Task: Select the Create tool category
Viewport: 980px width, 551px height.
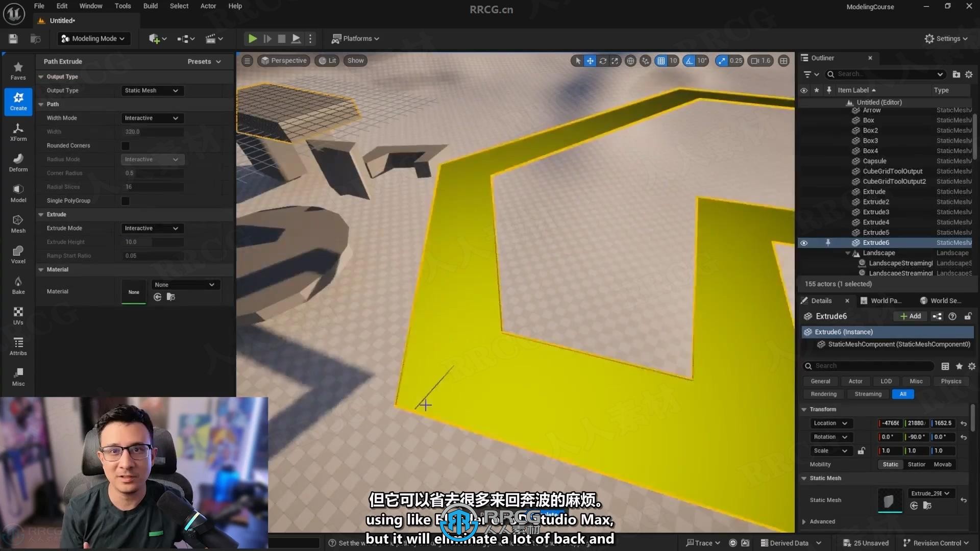Action: (x=18, y=102)
